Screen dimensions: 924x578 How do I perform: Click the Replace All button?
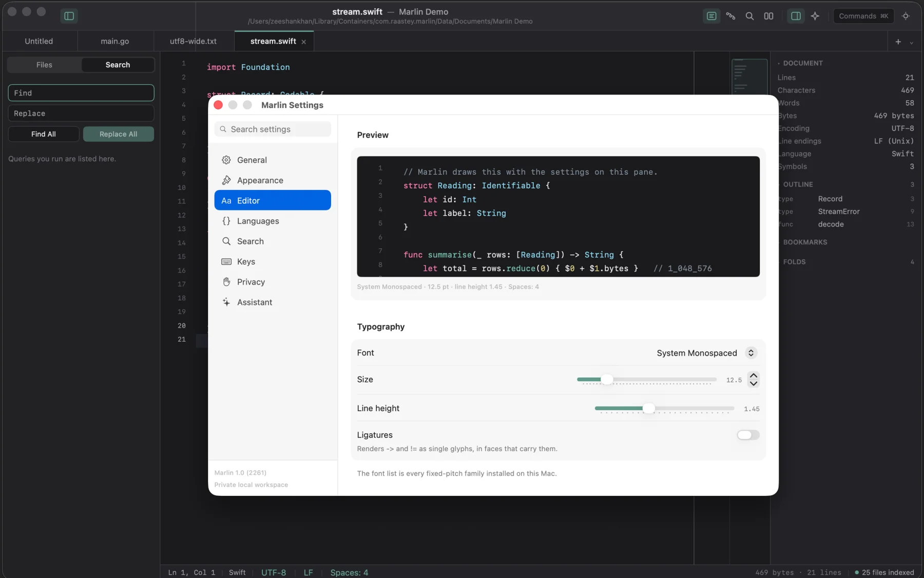tap(119, 134)
